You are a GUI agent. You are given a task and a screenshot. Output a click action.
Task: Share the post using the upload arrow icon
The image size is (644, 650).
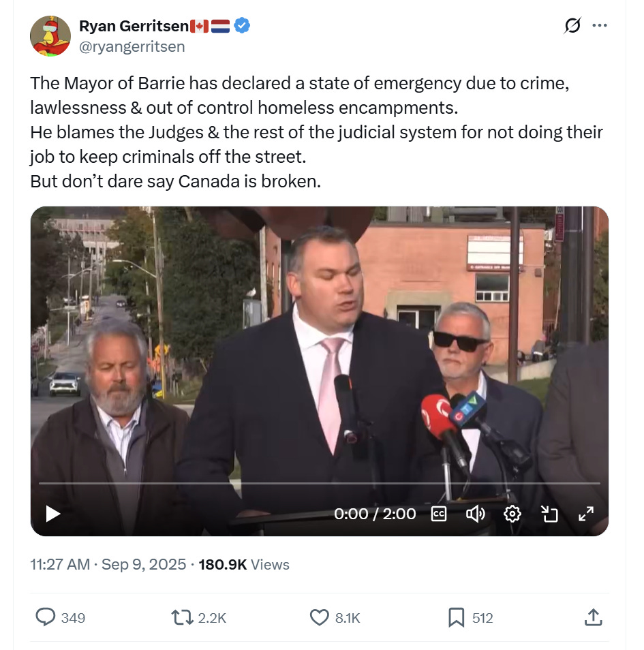point(593,617)
